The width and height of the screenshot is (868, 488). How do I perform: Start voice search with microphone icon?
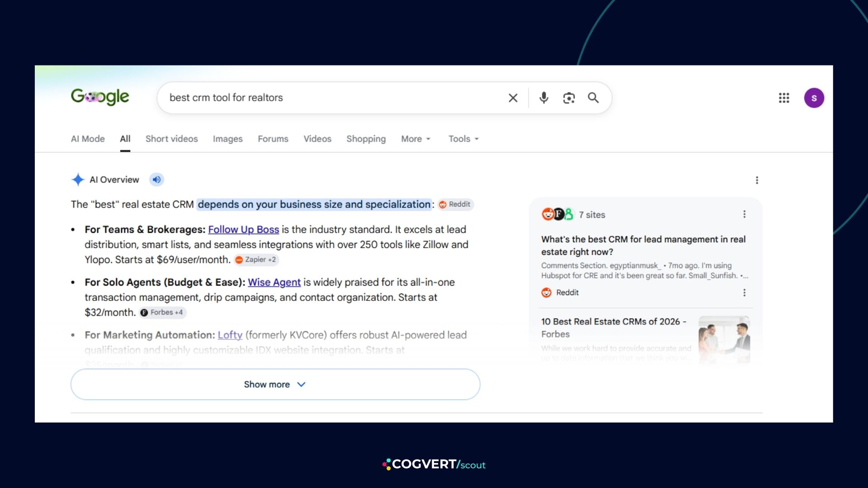coord(544,98)
